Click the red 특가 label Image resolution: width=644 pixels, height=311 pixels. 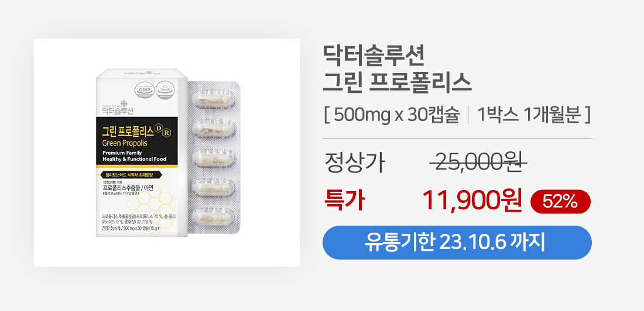coord(344,202)
